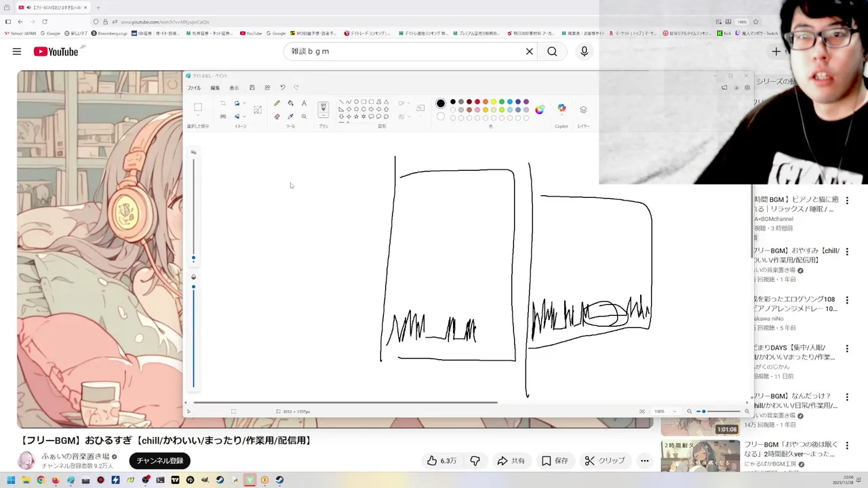Screen dimensions: 868x488
Task: Open a new browser tab
Action: tap(98, 7)
